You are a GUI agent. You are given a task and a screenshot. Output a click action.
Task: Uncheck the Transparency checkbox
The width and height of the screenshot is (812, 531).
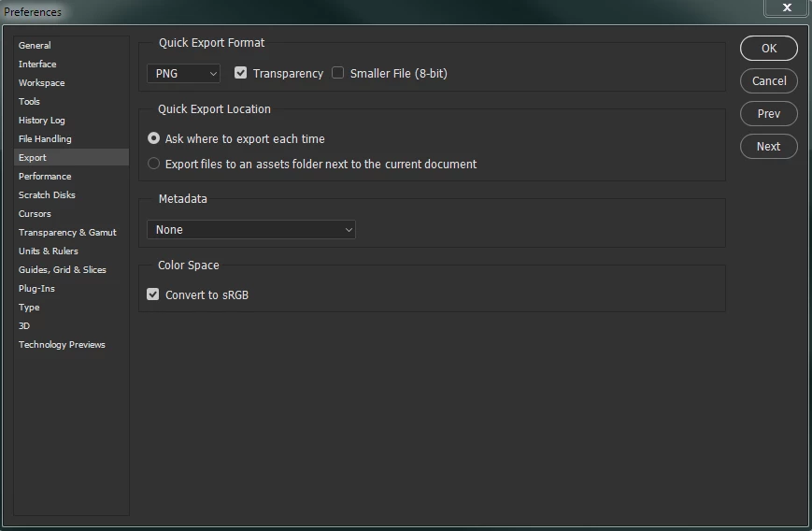240,73
